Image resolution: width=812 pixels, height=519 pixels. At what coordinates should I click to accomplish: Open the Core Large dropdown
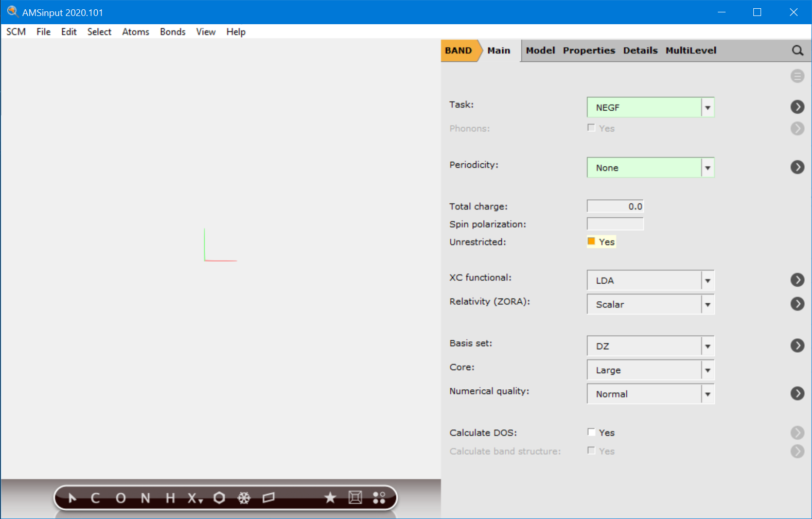[x=650, y=370]
